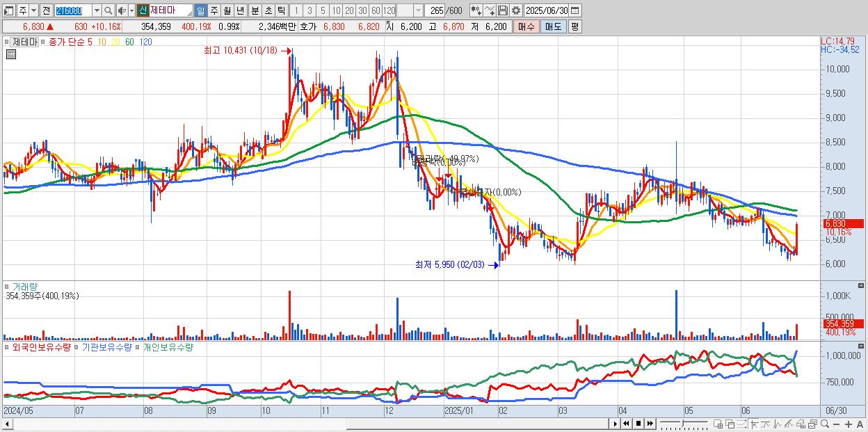Fast-forward chart replay

650,424
